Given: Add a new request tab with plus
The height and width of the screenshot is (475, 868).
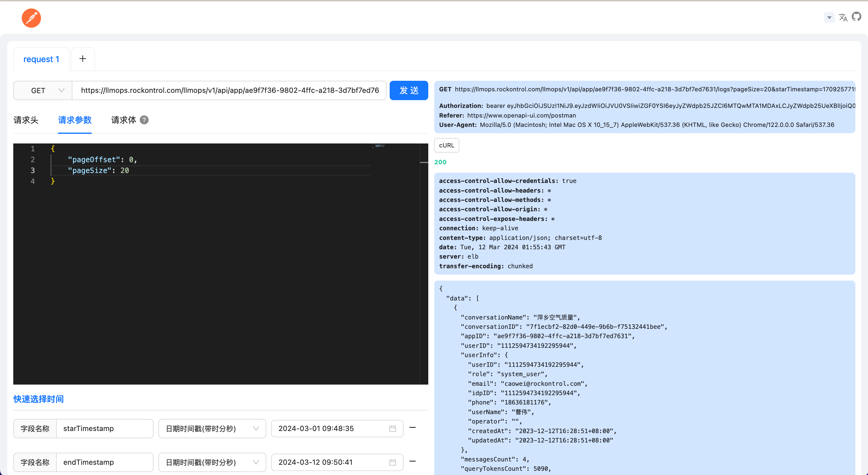Looking at the screenshot, I should click(x=83, y=59).
